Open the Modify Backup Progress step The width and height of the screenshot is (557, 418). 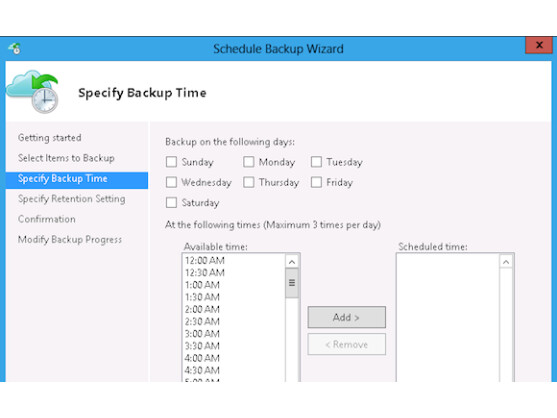[70, 240]
